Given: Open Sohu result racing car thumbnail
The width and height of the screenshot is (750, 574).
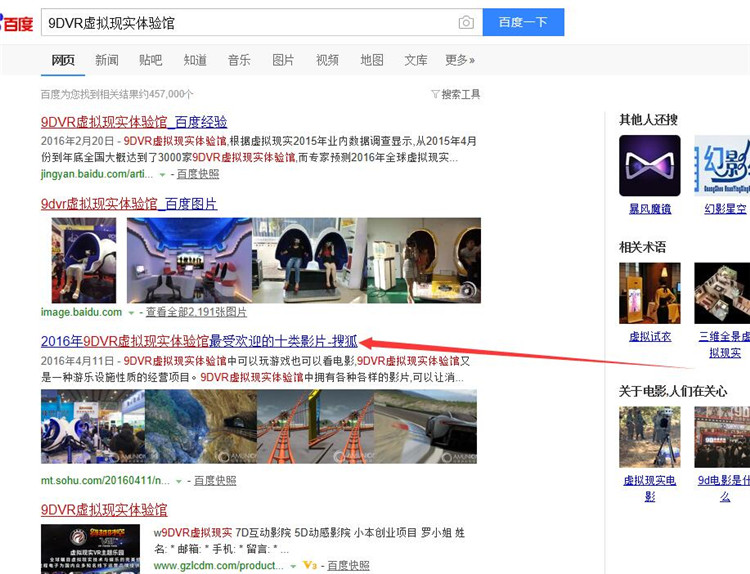Looking at the screenshot, I should tap(425, 427).
